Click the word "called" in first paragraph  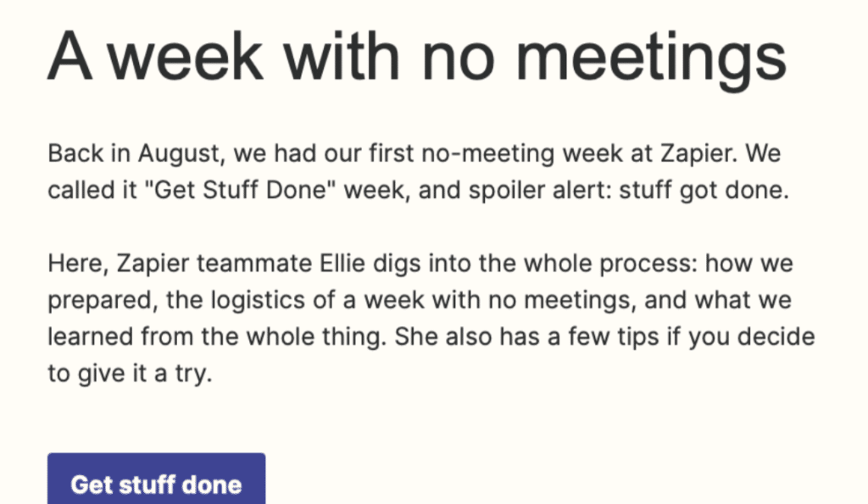pos(76,190)
